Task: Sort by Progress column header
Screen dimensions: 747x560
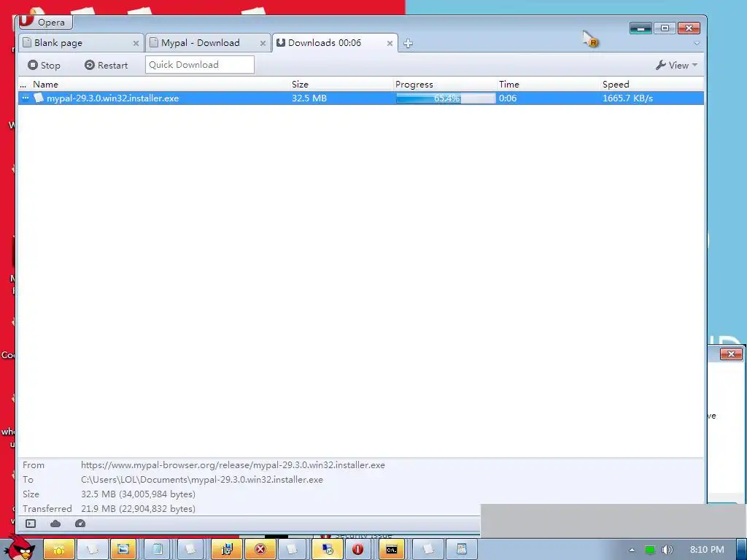Action: (x=445, y=85)
